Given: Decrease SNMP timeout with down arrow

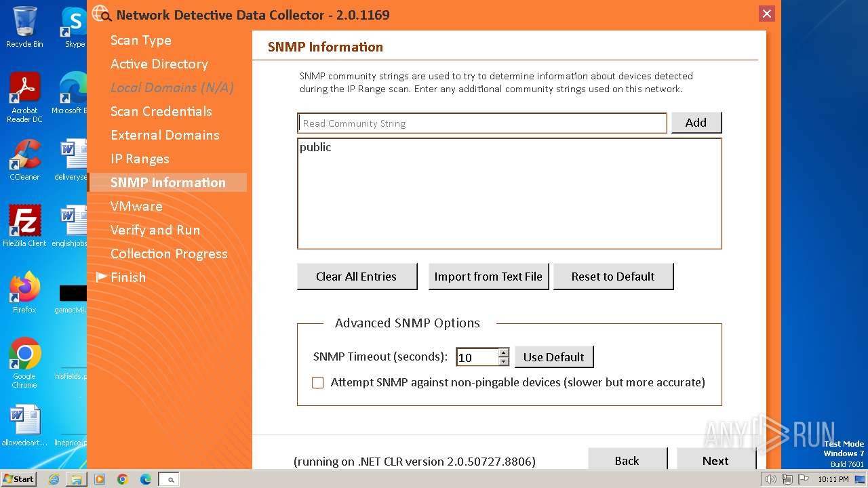Looking at the screenshot, I should point(503,361).
